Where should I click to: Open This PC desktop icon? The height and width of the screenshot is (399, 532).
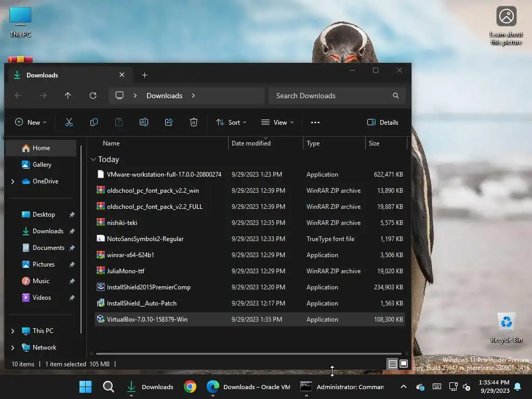(20, 21)
